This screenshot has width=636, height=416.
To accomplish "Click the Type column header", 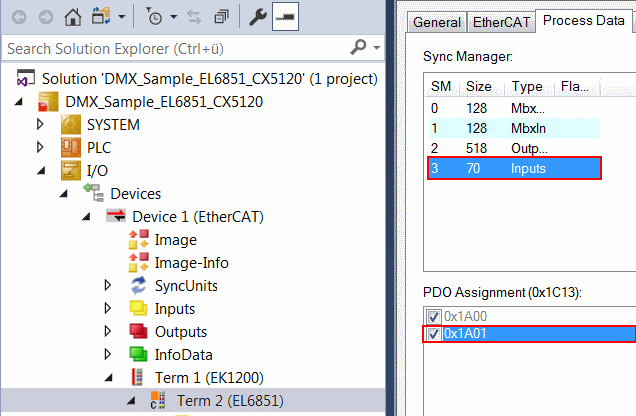I will point(527,86).
